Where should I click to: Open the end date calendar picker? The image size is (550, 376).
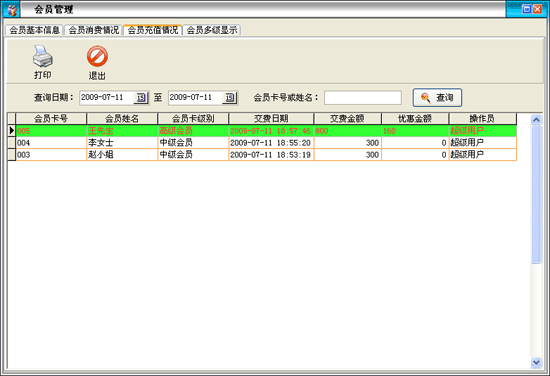(230, 98)
